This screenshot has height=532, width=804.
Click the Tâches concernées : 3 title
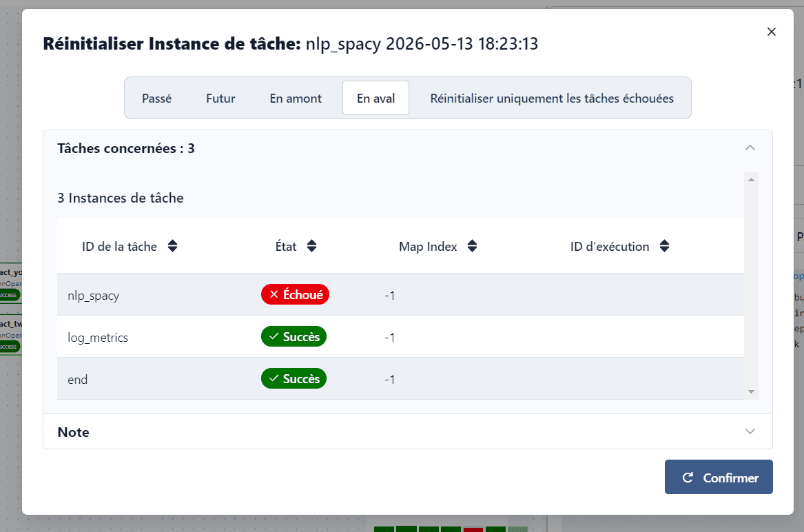pos(126,148)
